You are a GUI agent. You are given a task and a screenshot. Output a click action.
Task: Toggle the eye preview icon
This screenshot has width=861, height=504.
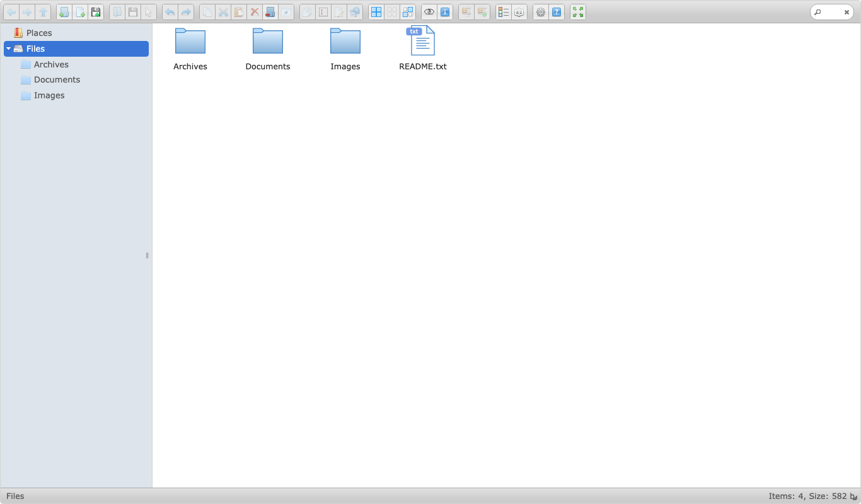click(x=429, y=12)
